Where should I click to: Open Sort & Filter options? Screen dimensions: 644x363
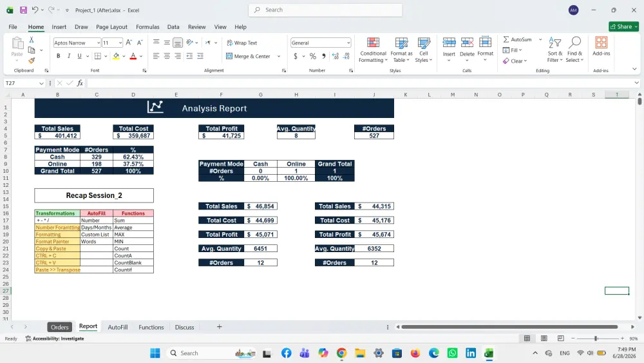[x=555, y=50]
